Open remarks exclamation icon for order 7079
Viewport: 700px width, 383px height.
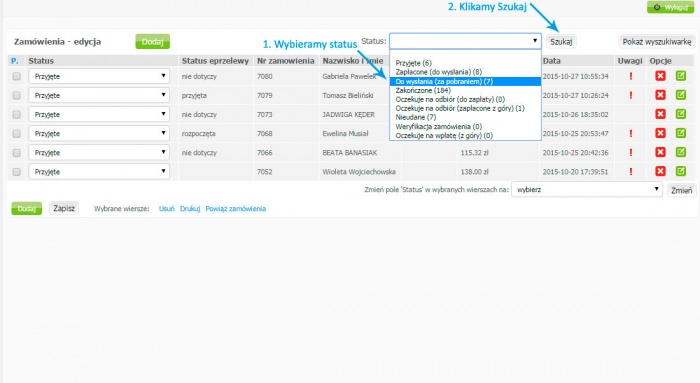[x=631, y=95]
